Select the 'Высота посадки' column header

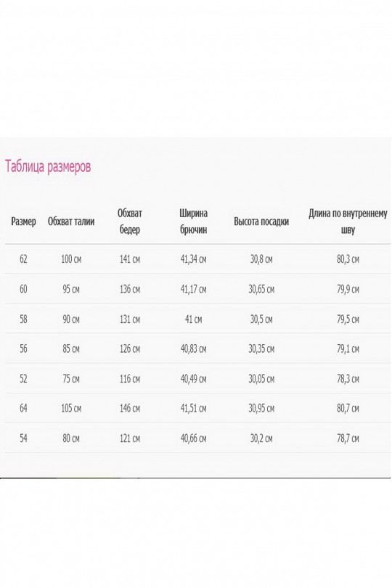(x=261, y=221)
